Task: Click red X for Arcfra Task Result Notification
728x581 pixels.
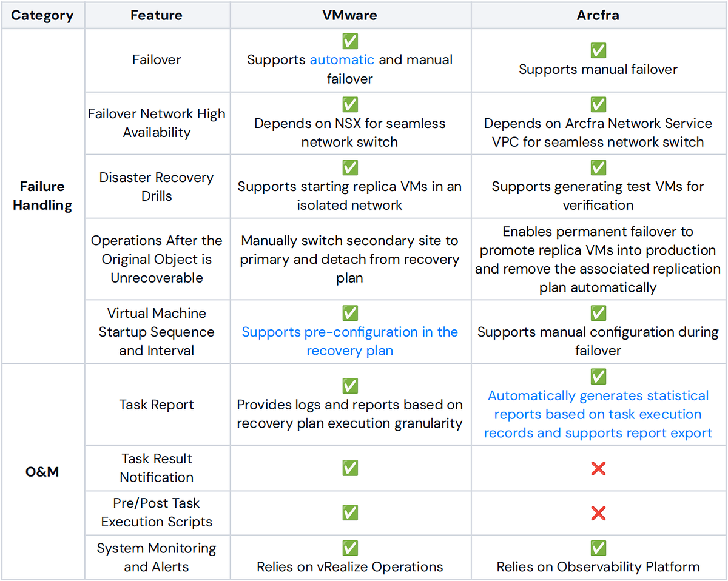Action: pos(598,468)
